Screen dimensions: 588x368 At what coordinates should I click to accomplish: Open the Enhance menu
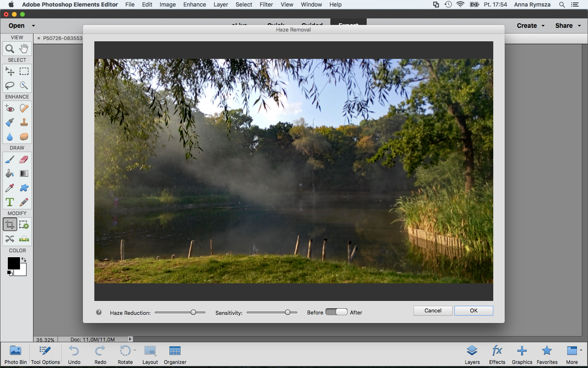click(195, 4)
